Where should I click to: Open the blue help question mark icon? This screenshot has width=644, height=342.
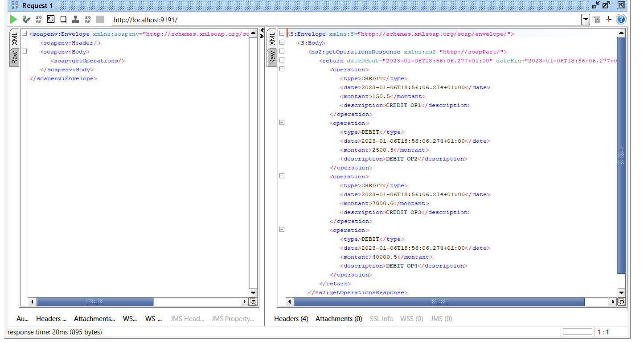621,19
